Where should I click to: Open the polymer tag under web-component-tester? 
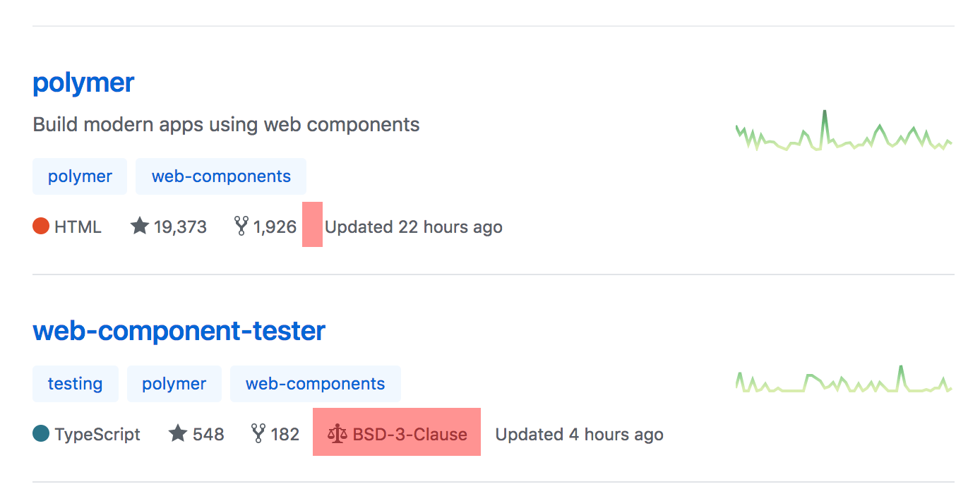point(174,383)
